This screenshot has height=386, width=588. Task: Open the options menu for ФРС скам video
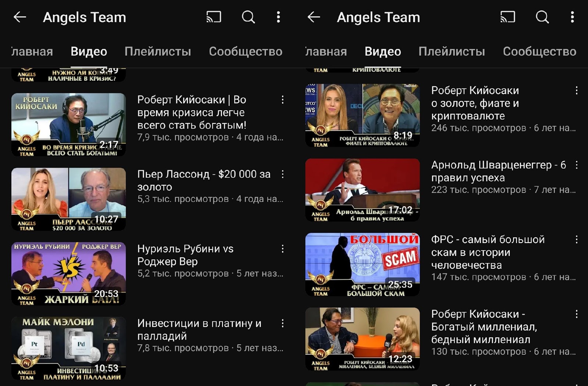point(577,239)
